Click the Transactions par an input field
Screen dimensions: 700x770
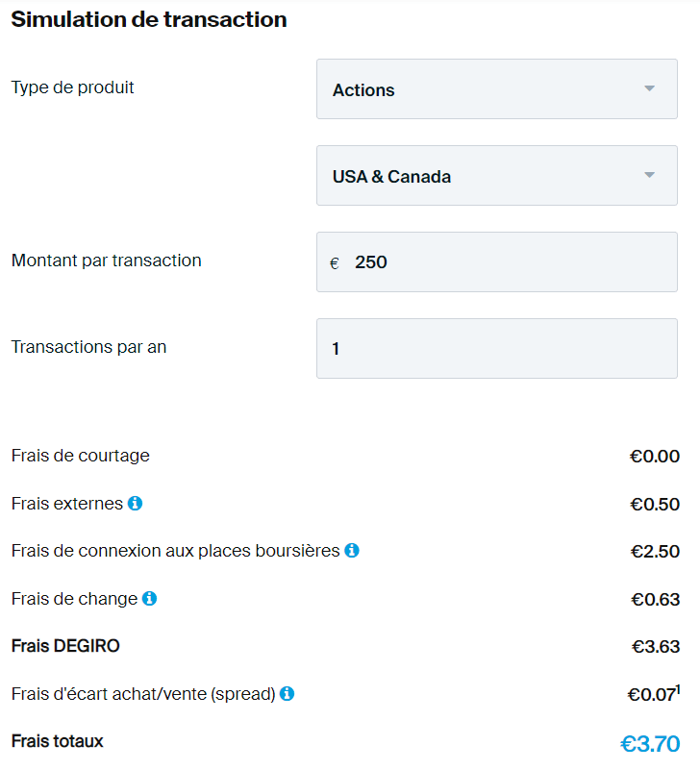(x=496, y=348)
